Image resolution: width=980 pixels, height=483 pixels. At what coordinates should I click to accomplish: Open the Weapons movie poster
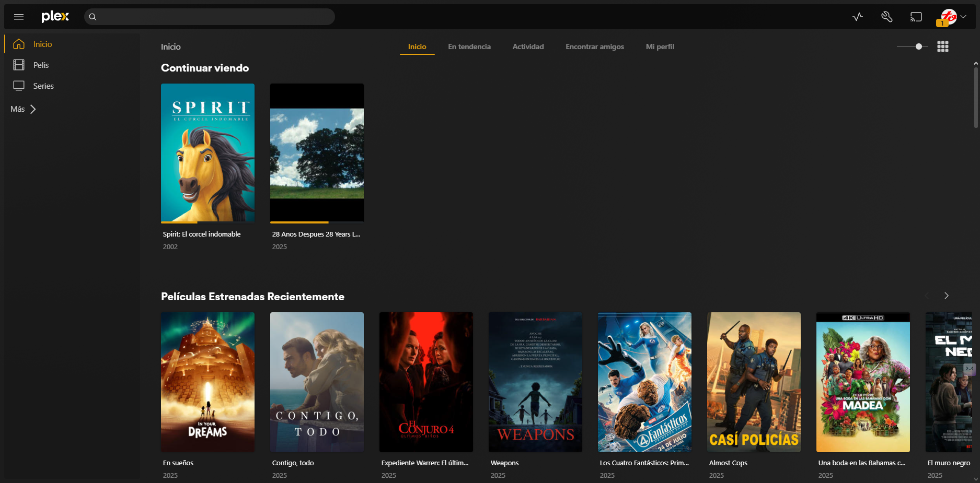coord(535,382)
